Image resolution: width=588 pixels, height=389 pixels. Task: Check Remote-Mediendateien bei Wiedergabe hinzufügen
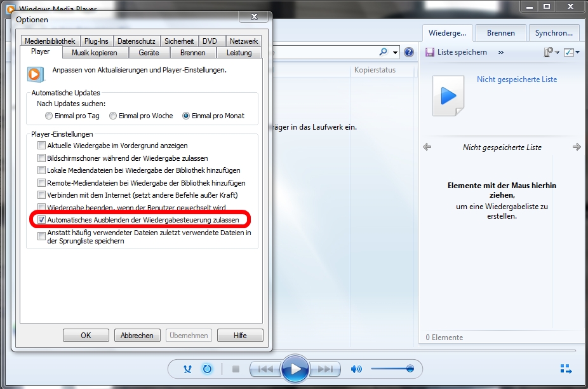point(41,183)
